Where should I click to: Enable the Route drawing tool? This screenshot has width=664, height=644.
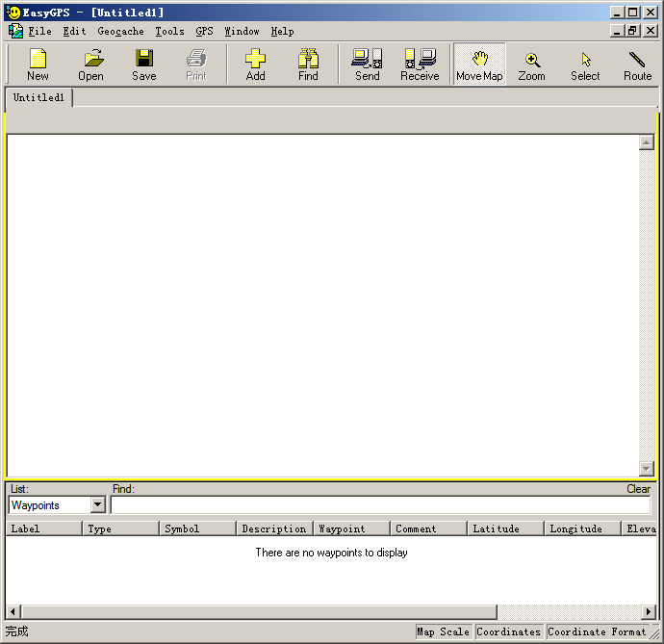point(637,64)
